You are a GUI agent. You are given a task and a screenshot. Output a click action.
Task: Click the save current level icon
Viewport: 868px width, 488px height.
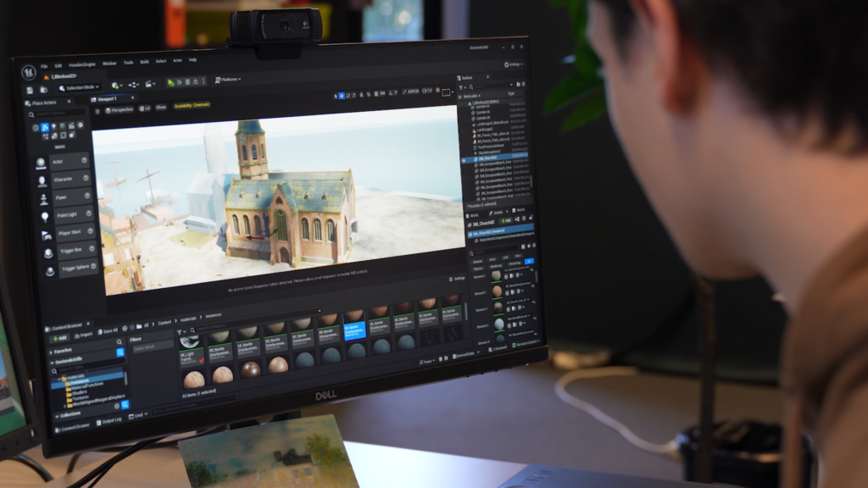(30, 90)
